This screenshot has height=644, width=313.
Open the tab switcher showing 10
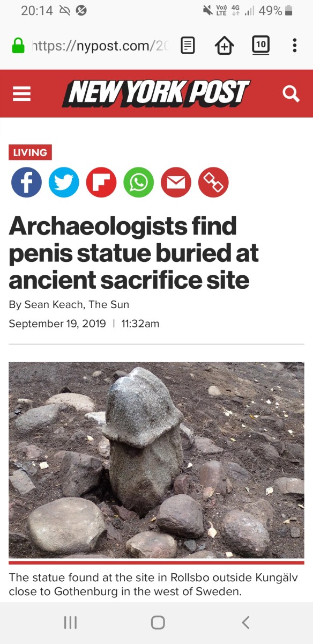[260, 45]
